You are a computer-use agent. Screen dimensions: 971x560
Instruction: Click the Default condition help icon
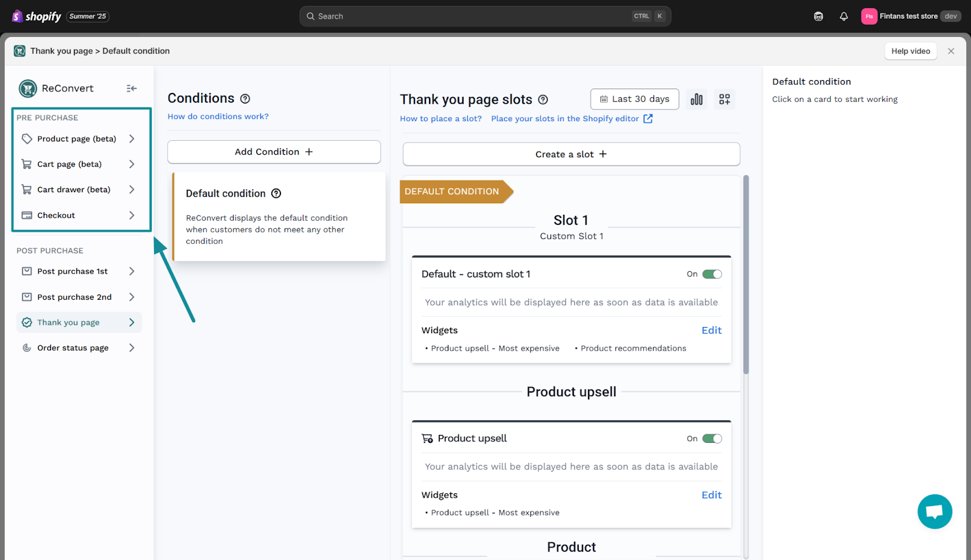pos(276,194)
